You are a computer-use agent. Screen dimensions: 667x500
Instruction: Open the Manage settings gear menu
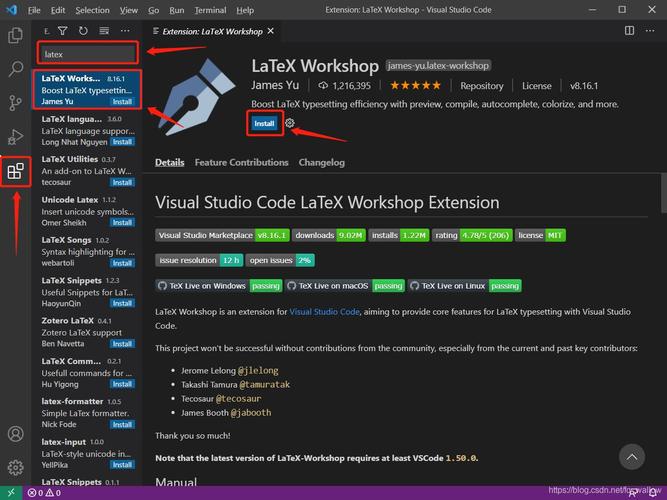(x=15, y=467)
